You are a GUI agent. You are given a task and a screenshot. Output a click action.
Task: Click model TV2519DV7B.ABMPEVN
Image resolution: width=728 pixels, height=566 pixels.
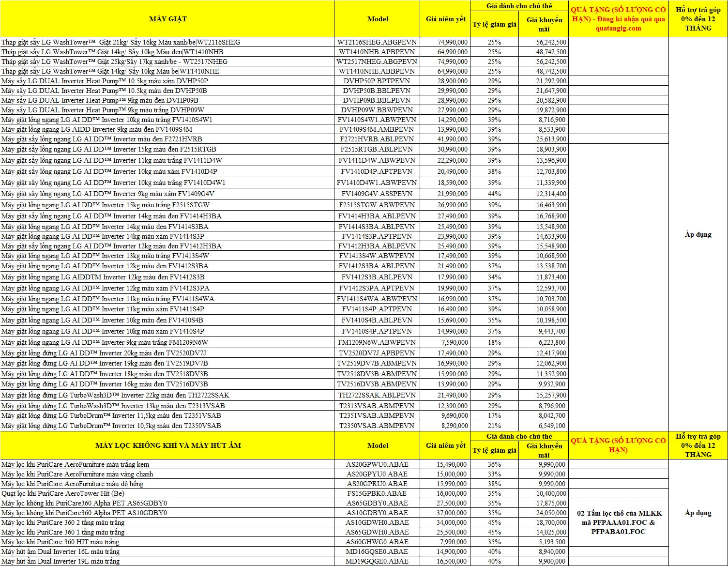378,363
